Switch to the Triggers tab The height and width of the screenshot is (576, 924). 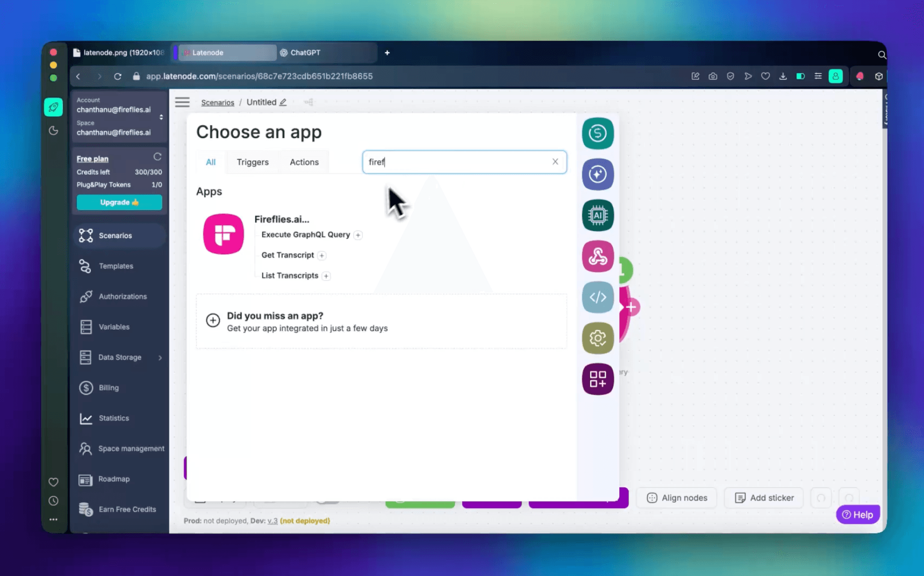pyautogui.click(x=252, y=162)
